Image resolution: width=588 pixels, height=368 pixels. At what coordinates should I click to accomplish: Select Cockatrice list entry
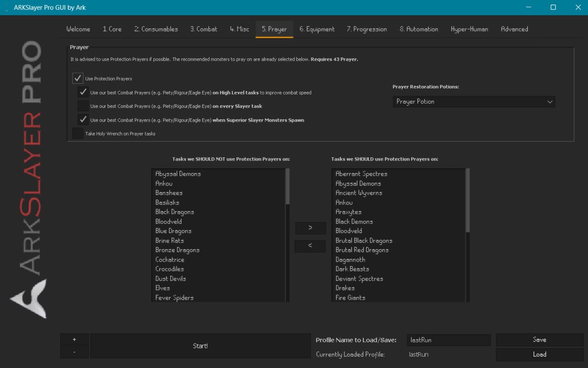219,260
